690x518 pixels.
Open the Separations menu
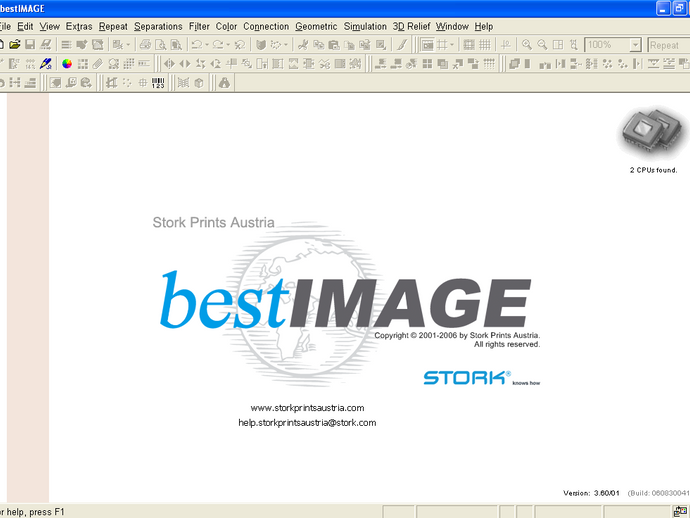(158, 26)
